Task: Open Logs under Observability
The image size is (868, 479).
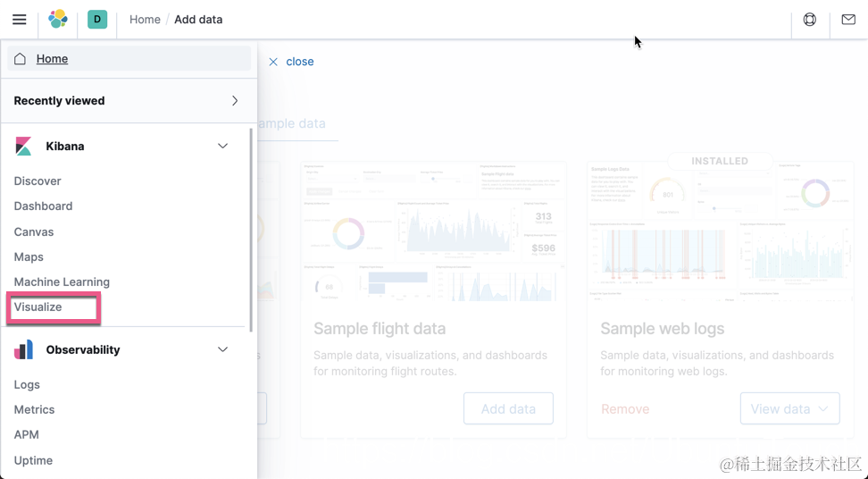Action: pyautogui.click(x=27, y=384)
